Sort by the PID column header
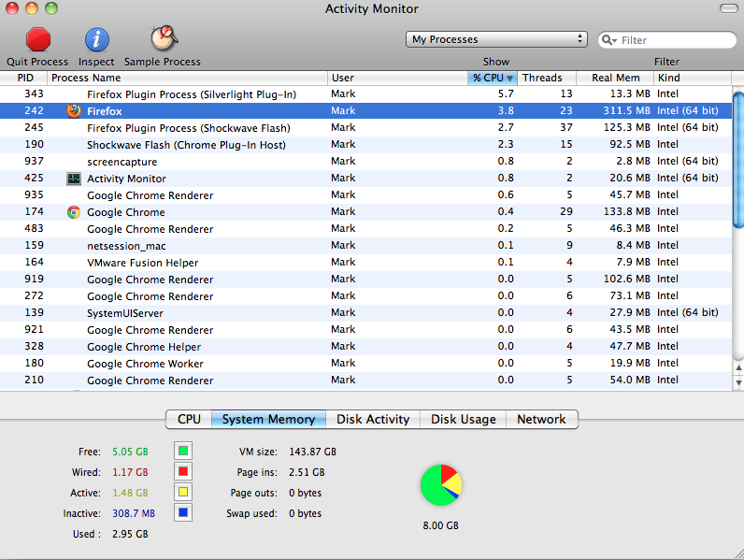The image size is (744, 560). click(x=23, y=78)
